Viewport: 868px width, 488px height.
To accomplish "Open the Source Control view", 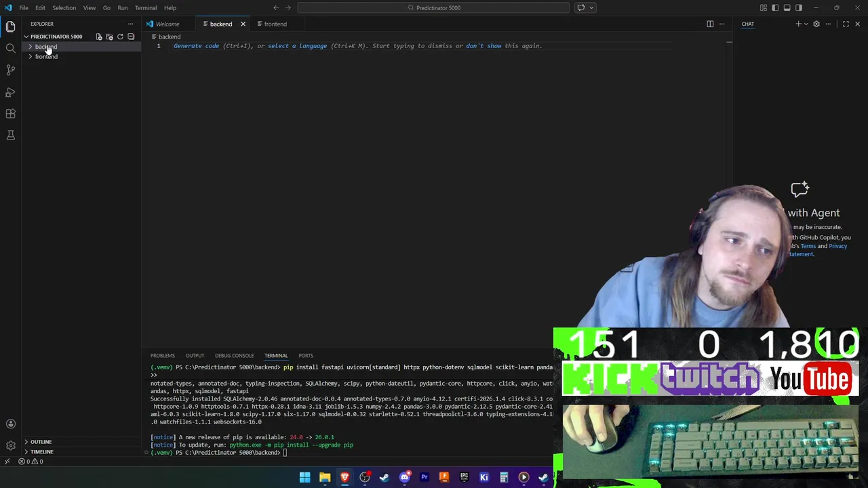I will point(10,70).
